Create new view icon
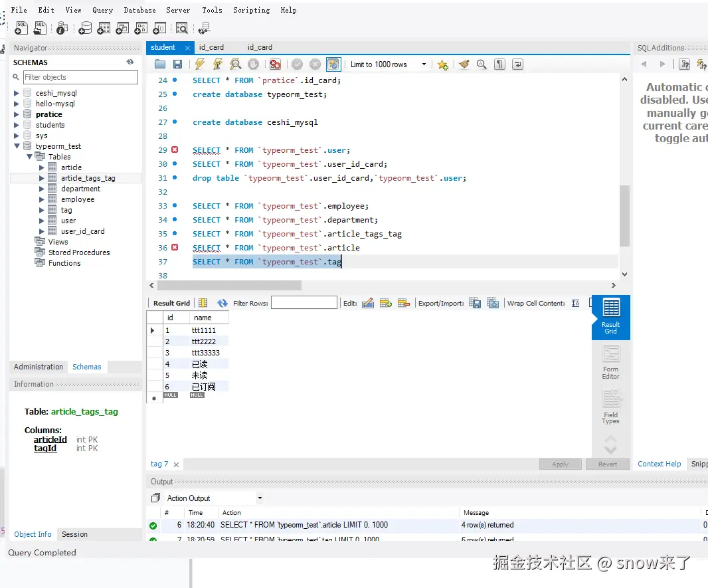This screenshot has width=708, height=588. (122, 28)
